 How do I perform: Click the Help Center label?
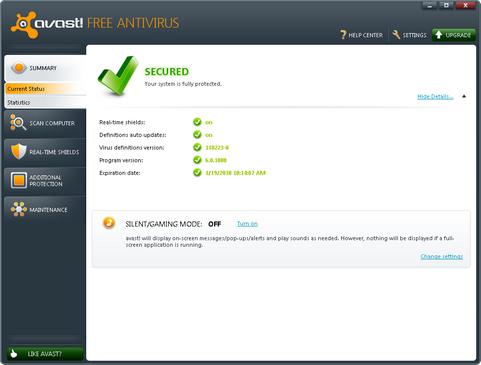point(366,35)
